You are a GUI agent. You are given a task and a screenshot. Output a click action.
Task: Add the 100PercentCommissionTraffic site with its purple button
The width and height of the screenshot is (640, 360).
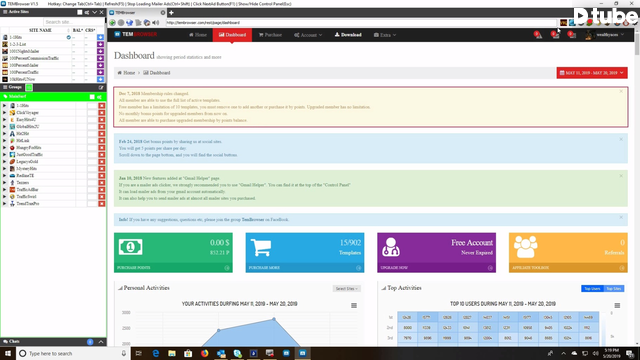point(100,58)
